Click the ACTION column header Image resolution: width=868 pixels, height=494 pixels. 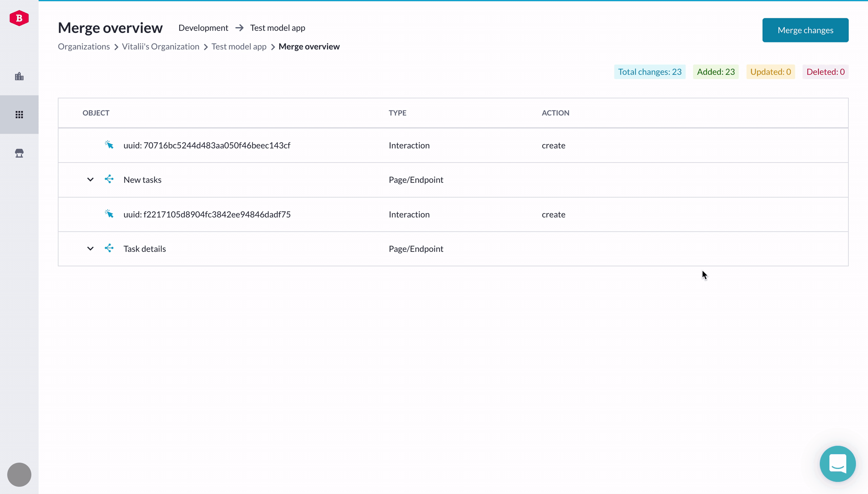coord(555,113)
